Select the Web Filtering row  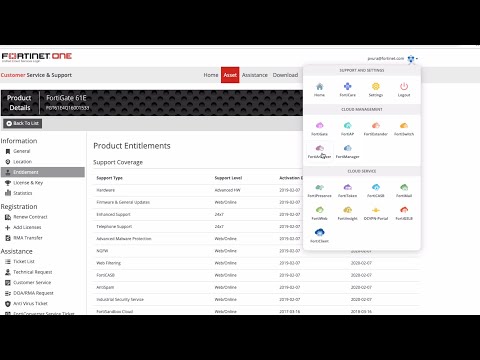pyautogui.click(x=256, y=263)
